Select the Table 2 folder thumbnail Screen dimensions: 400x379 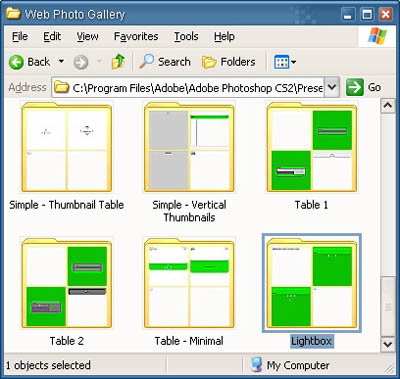click(67, 283)
